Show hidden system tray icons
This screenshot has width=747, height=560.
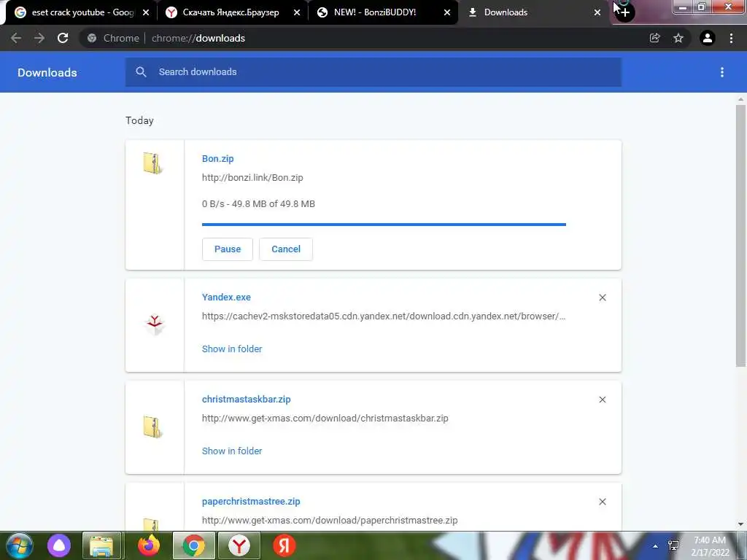coord(656,546)
